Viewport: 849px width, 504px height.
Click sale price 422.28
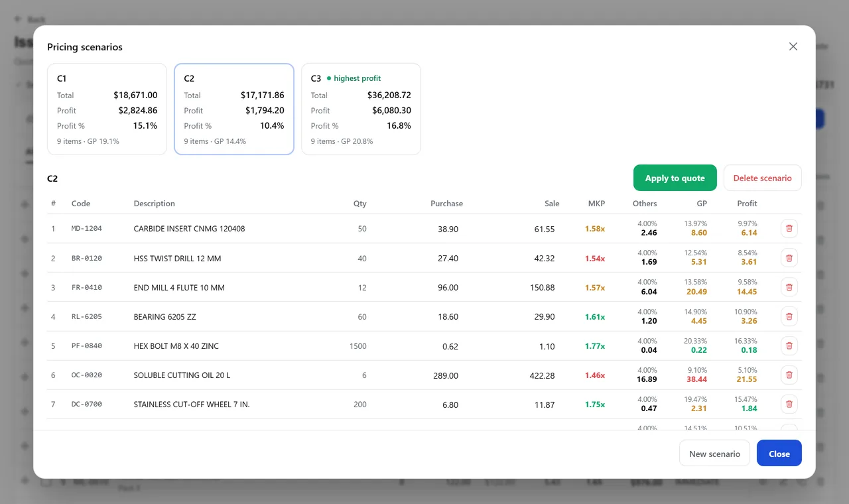(541, 375)
